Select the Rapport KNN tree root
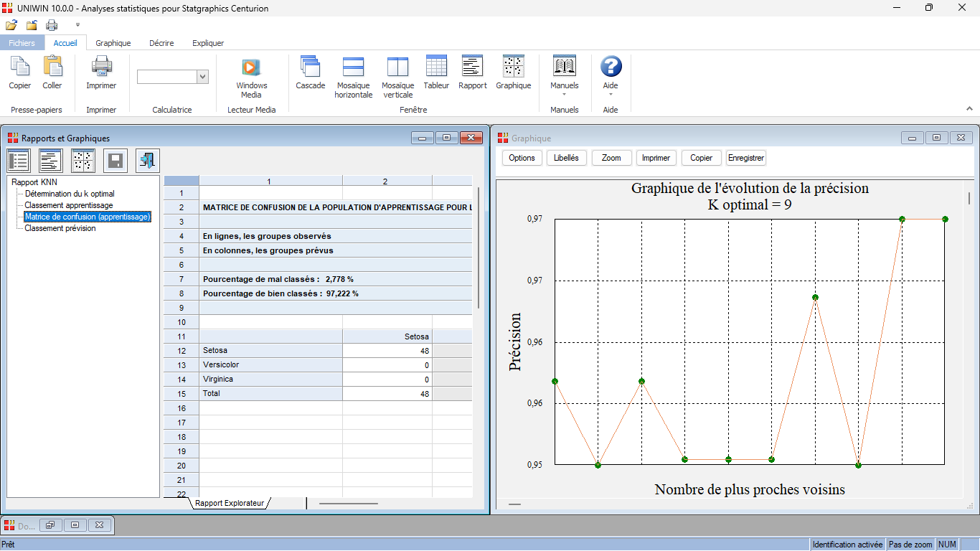This screenshot has height=551, width=980. point(34,182)
